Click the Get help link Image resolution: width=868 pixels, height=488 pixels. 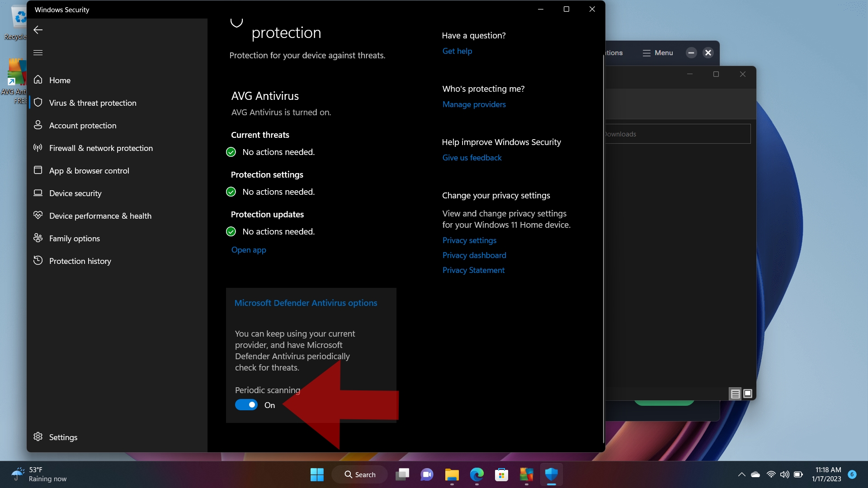tap(457, 51)
